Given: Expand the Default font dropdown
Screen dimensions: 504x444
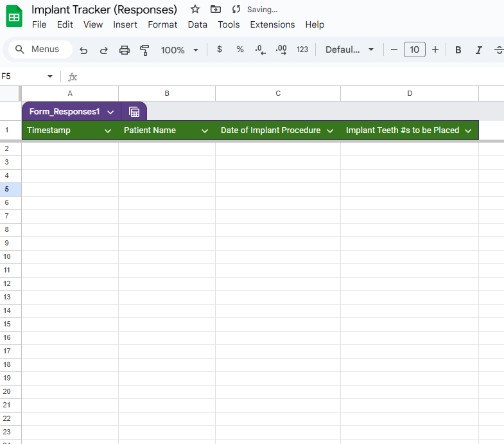Looking at the screenshot, I should click(x=349, y=49).
